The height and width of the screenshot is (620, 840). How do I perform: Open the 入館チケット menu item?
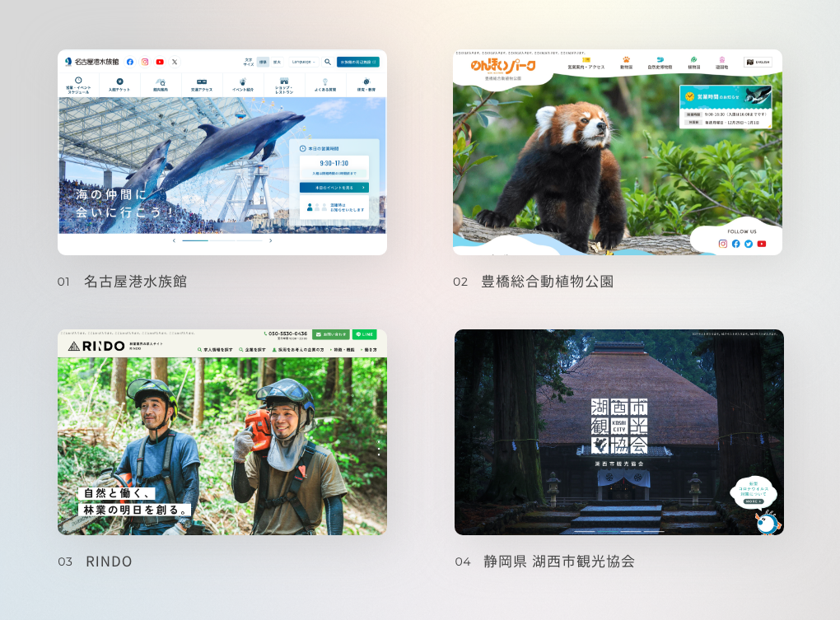click(119, 85)
